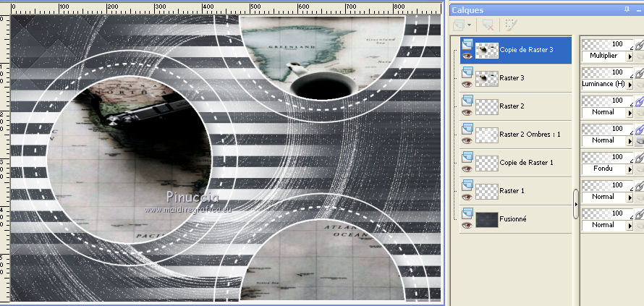Toggle blue link icon for Raster 2
This screenshot has height=306, width=644.
[x=639, y=102]
